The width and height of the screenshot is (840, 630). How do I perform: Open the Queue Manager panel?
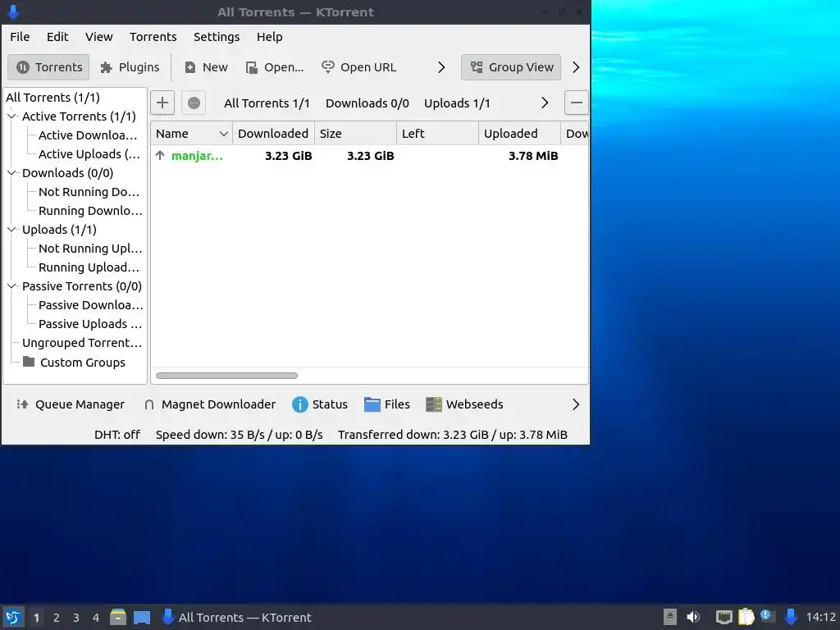[71, 404]
